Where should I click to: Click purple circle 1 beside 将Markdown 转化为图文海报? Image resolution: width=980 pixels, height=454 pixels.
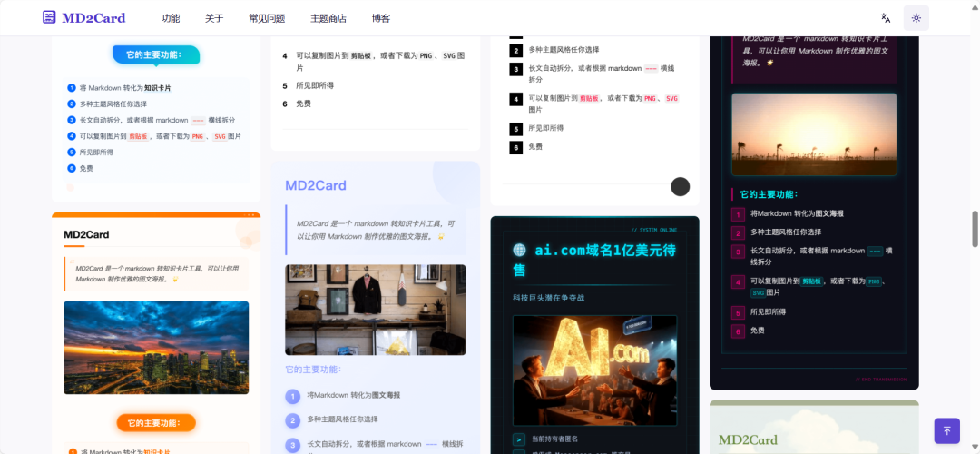[x=293, y=397]
